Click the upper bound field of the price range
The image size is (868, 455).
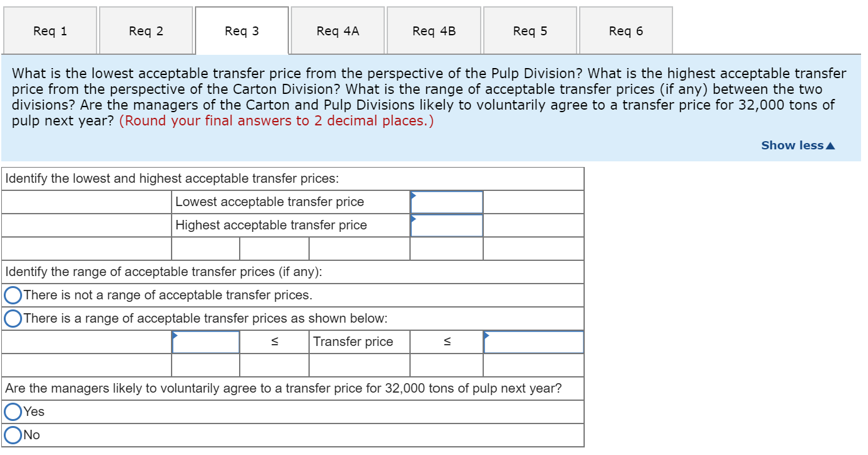(x=533, y=342)
